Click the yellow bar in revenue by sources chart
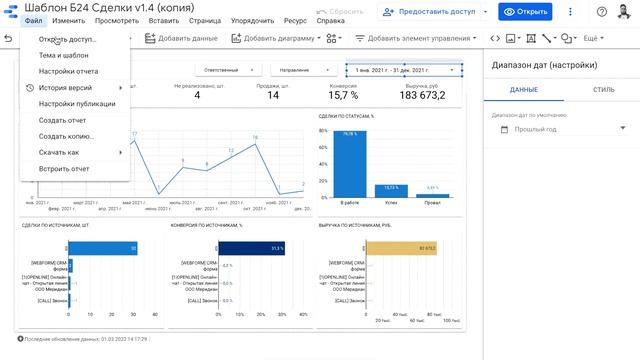Viewport: 640px width, 360px height. (401, 248)
